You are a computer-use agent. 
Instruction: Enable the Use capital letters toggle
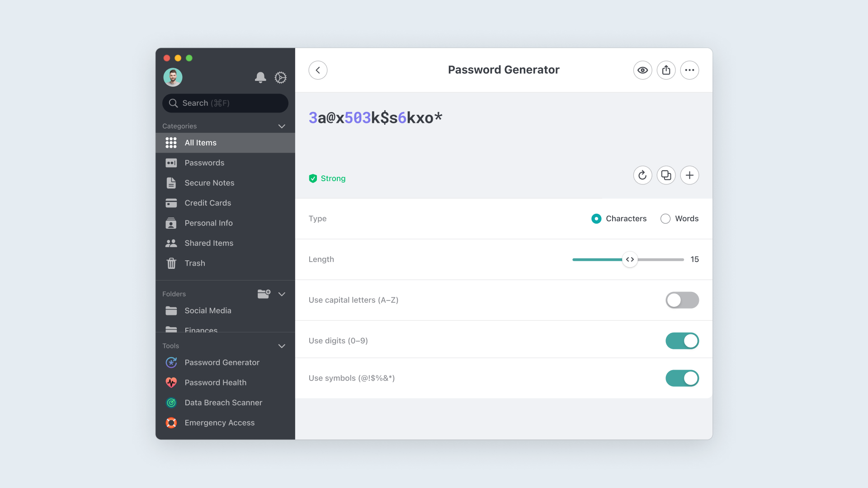coord(682,300)
